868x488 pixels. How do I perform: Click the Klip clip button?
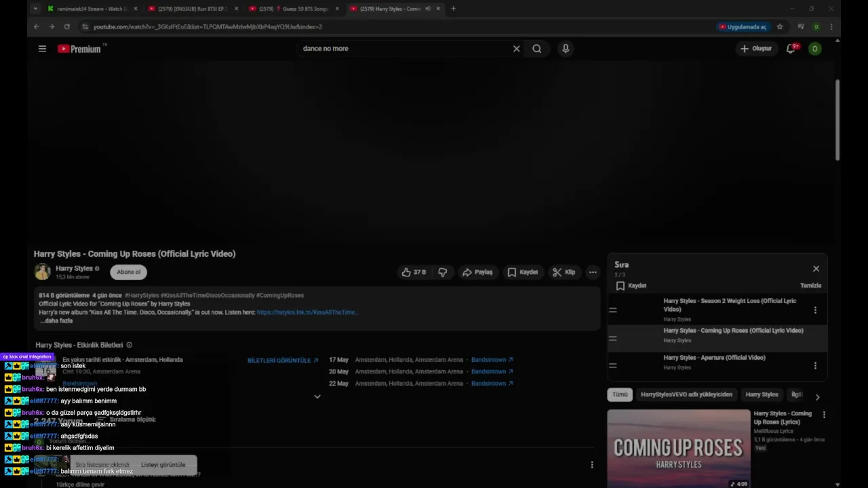point(564,272)
